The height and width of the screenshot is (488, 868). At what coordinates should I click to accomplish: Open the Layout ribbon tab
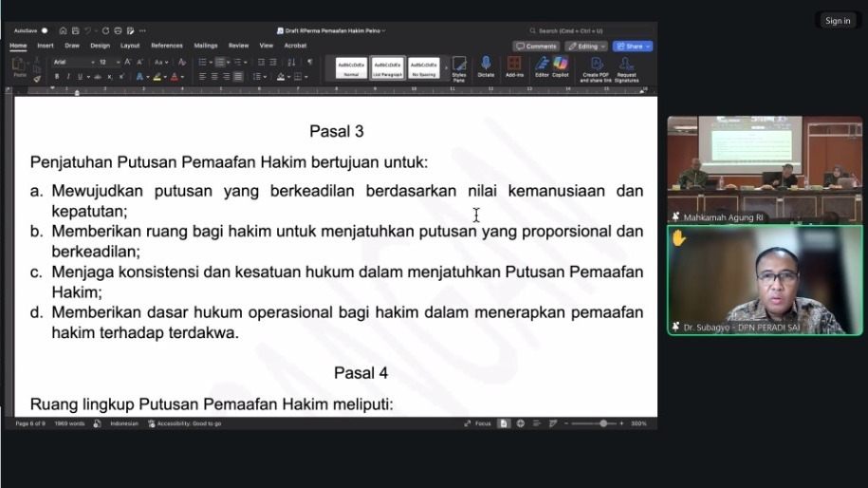coord(130,46)
